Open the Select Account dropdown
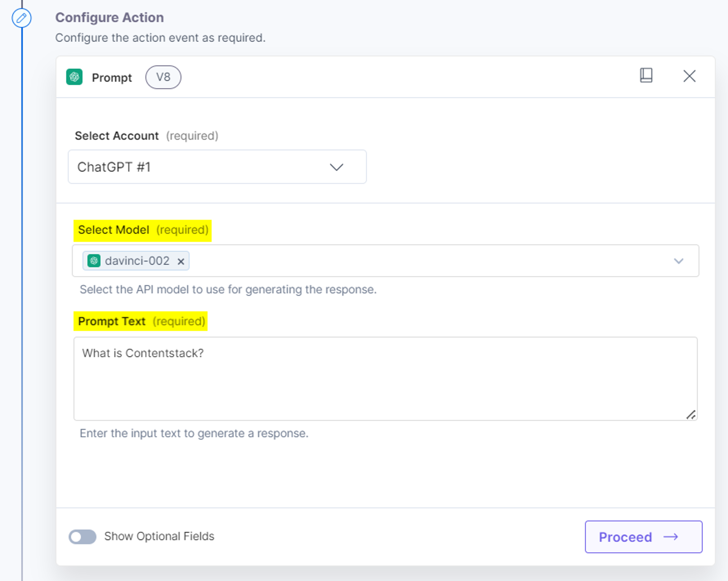The height and width of the screenshot is (581, 728). click(217, 167)
